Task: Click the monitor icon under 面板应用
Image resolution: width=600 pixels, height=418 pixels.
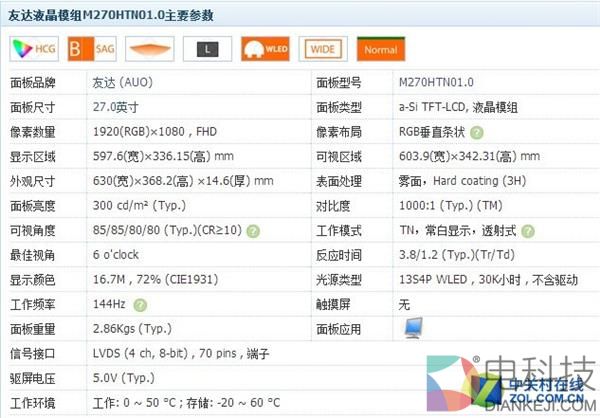Action: tap(412, 328)
